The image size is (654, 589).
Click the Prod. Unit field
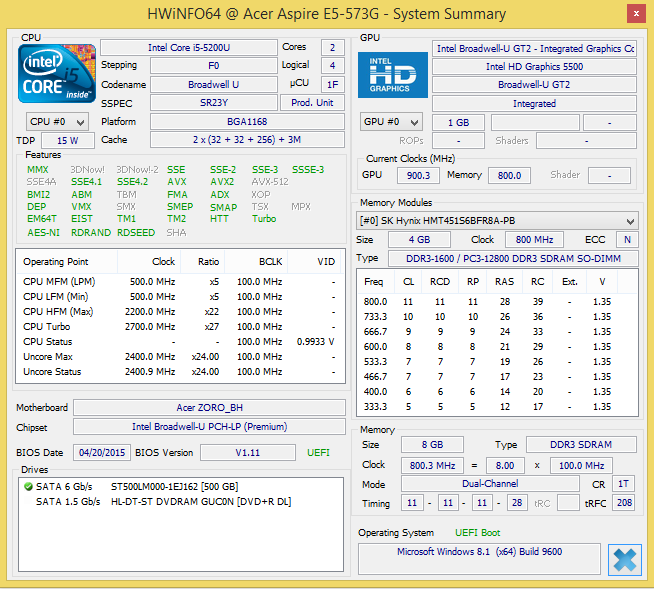tap(312, 103)
